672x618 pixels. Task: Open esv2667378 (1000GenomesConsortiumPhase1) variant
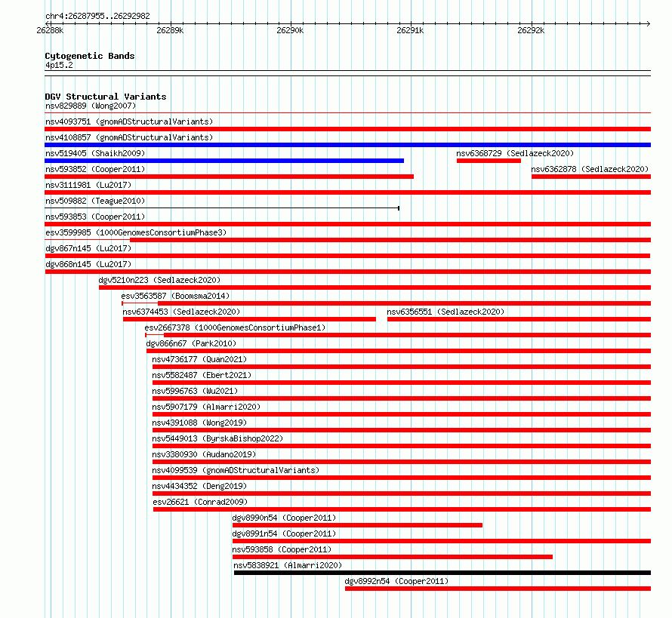click(235, 327)
